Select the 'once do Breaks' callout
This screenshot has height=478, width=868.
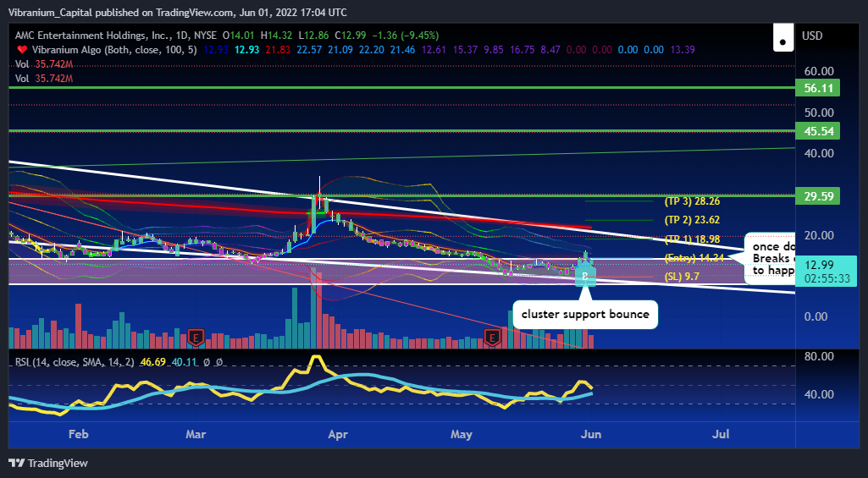tap(770, 259)
